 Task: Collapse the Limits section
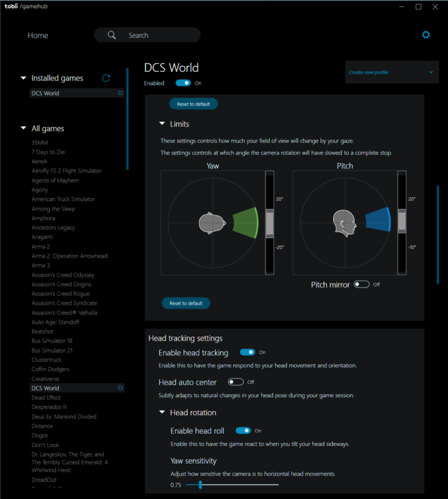tap(162, 124)
